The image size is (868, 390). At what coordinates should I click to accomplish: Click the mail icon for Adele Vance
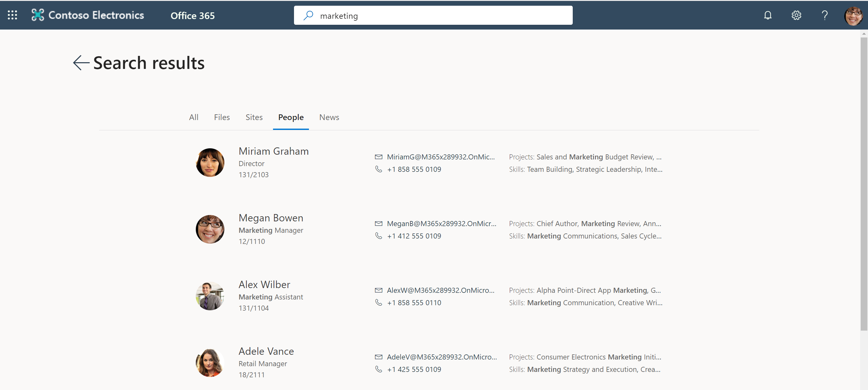pyautogui.click(x=379, y=357)
